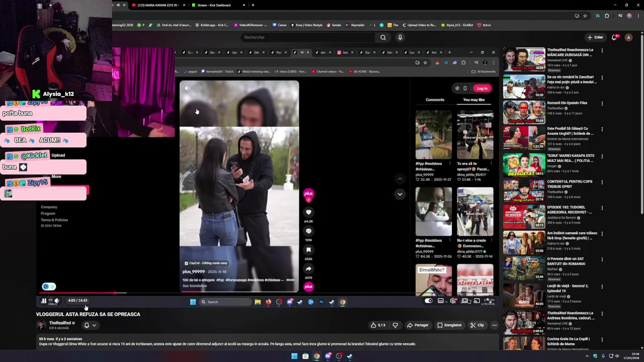Open Kicklet.app bookmark
This screenshot has width=644, height=362.
tap(211, 25)
